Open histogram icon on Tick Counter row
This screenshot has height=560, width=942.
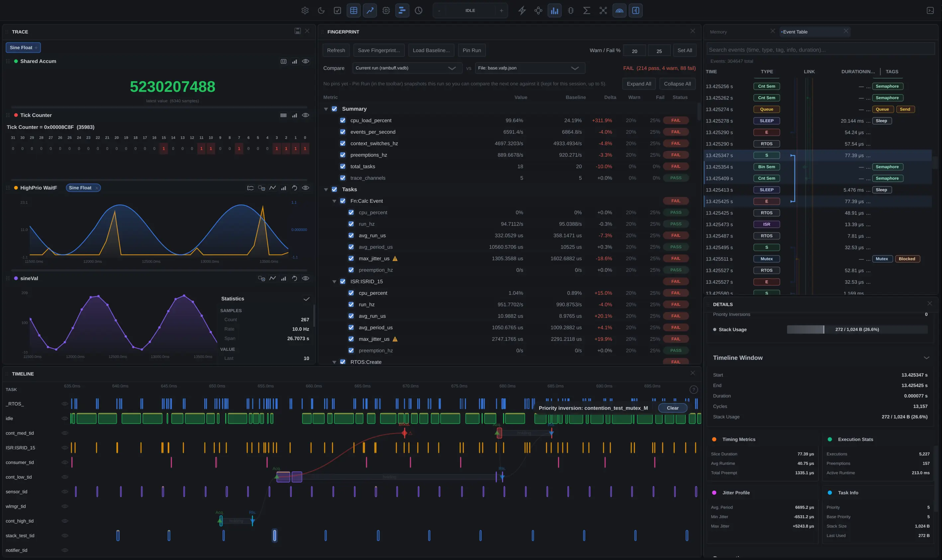point(295,115)
